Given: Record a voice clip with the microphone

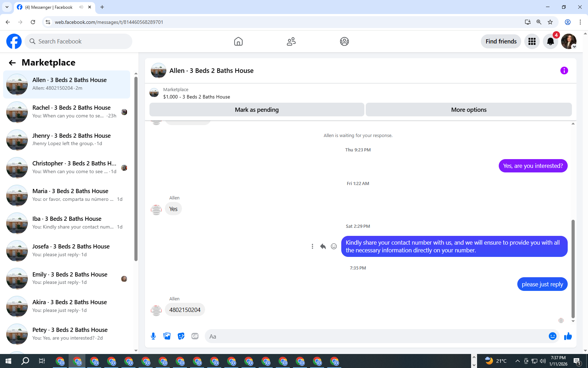Looking at the screenshot, I should coord(153,336).
